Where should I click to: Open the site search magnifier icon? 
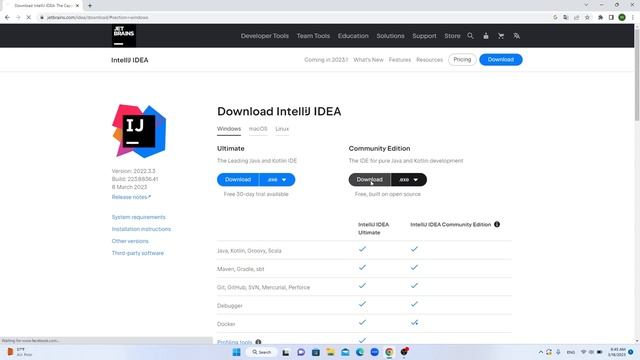(470, 36)
